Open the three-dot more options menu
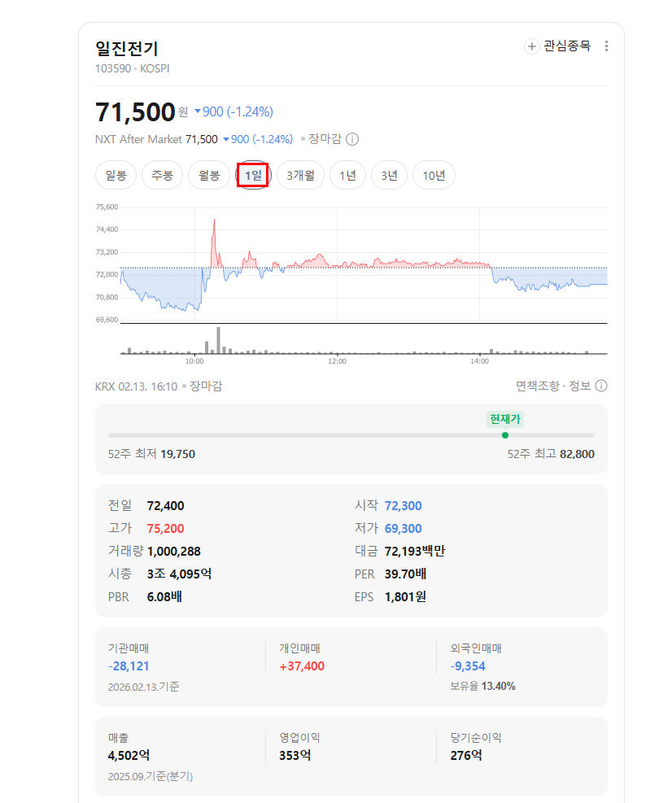 coord(606,46)
